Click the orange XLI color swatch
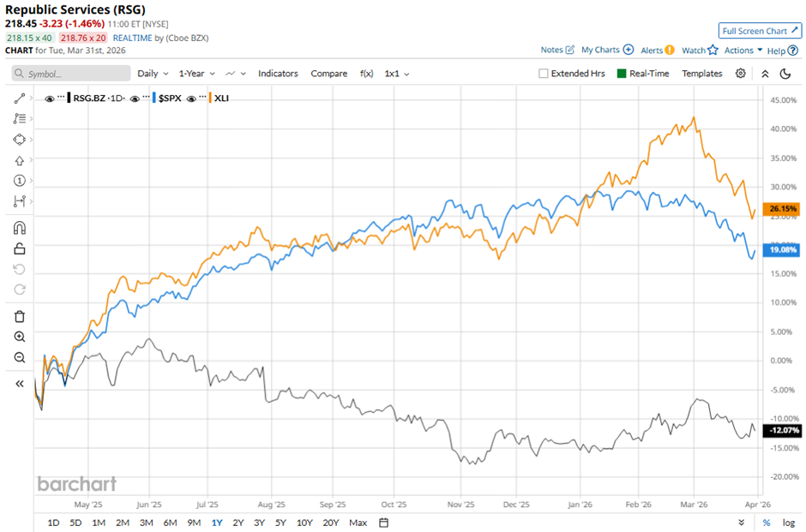The height and width of the screenshot is (532, 806). [210, 98]
